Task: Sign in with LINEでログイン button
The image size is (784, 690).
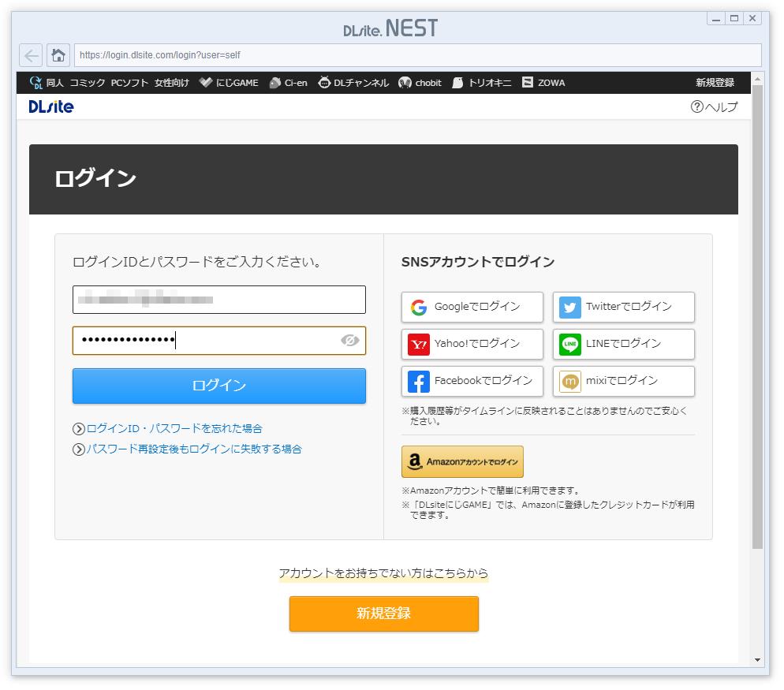Action: pyautogui.click(x=624, y=344)
